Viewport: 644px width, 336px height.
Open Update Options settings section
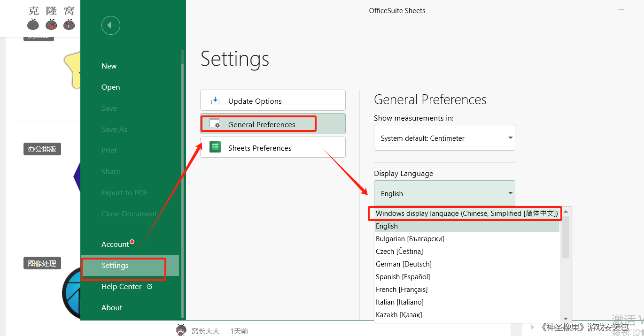tap(273, 100)
